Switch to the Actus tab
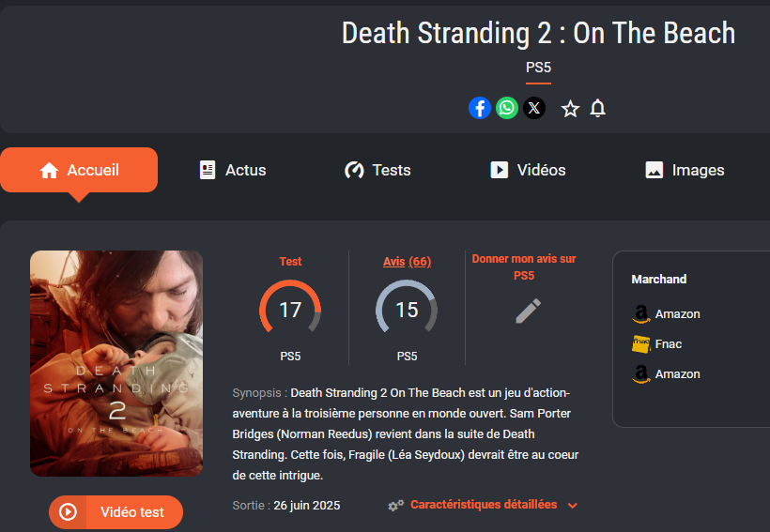This screenshot has width=770, height=532. coord(233,170)
